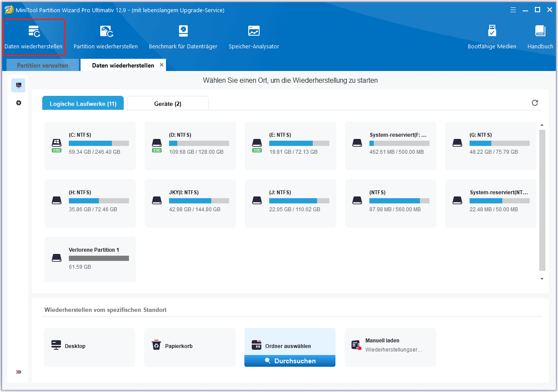Screen dimensions: 558x392
Task: Switch to Logische Laufwerke (11) tab
Action: tap(83, 104)
